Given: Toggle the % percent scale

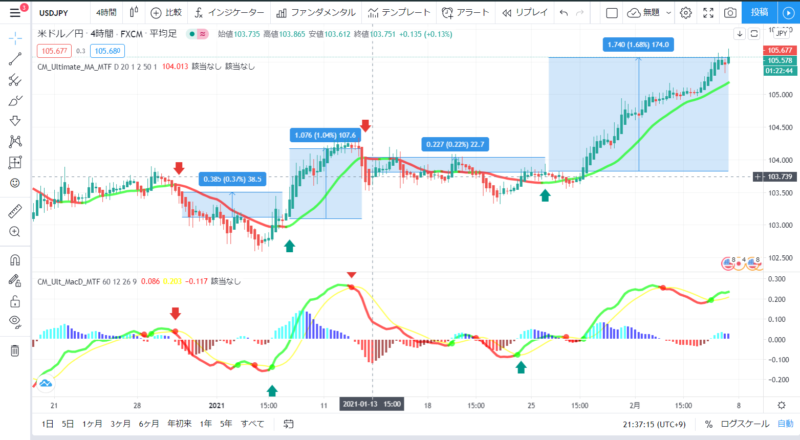Looking at the screenshot, I should [x=709, y=424].
